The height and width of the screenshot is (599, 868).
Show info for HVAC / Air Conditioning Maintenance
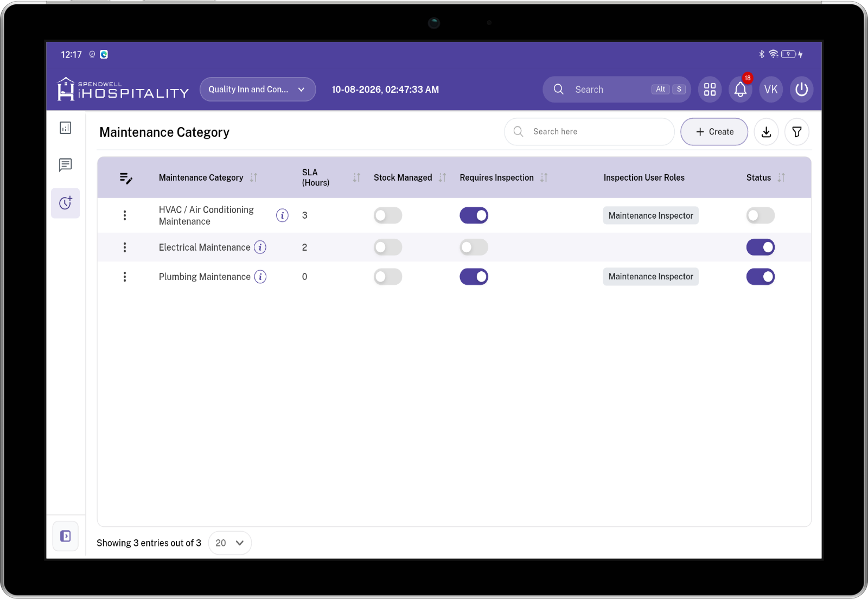(x=282, y=215)
